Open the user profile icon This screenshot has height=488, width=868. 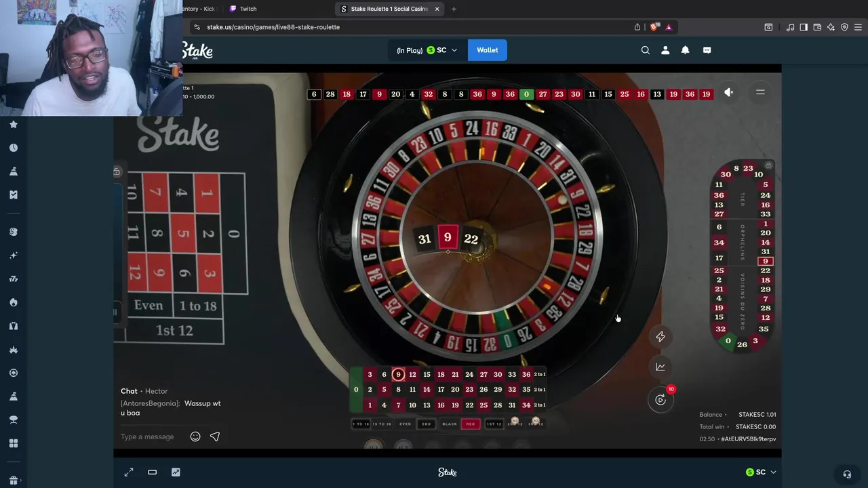pos(665,50)
